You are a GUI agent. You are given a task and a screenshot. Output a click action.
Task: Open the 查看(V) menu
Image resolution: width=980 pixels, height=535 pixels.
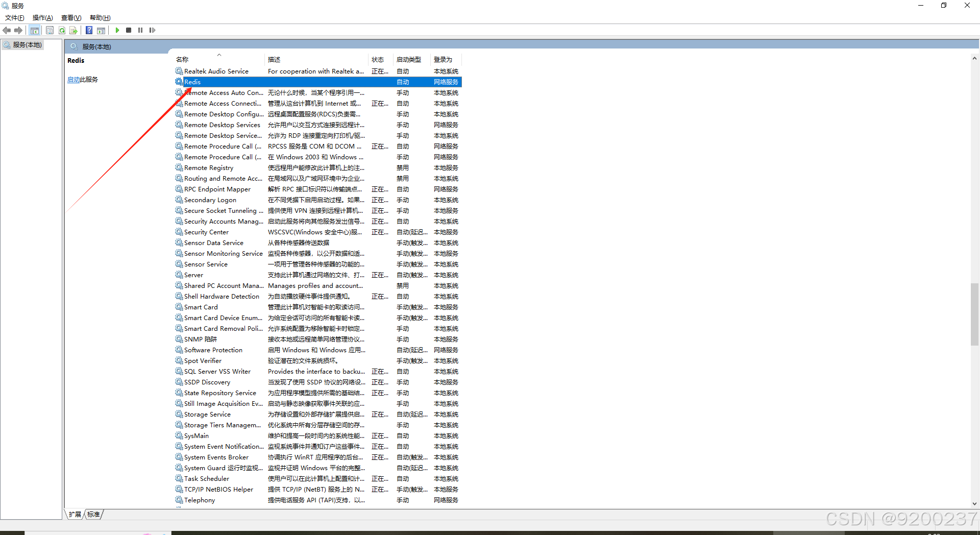tap(71, 18)
